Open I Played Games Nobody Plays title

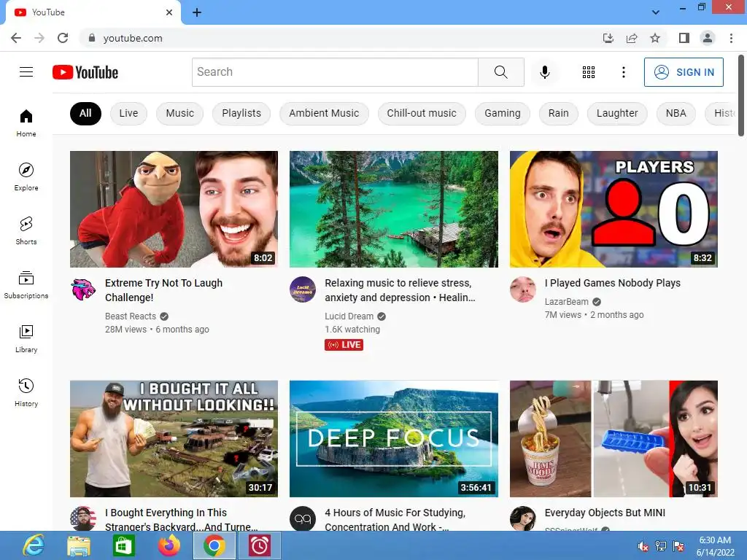pos(613,283)
